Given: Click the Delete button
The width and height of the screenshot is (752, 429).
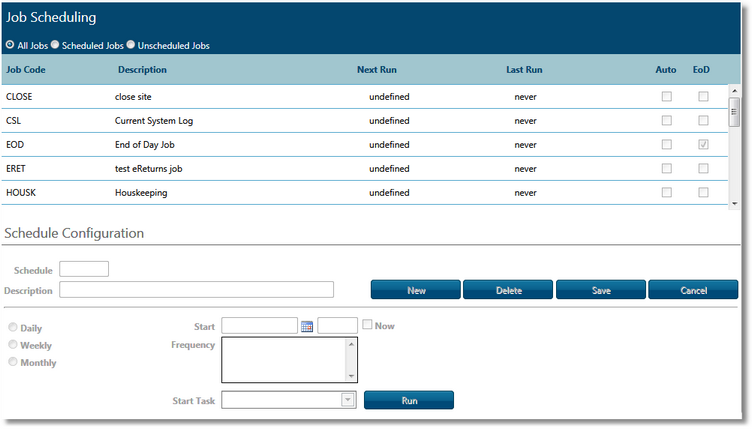Looking at the screenshot, I should [508, 290].
